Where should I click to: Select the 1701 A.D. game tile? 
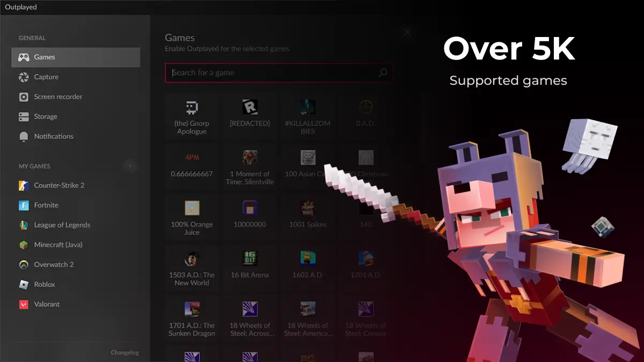(x=365, y=268)
